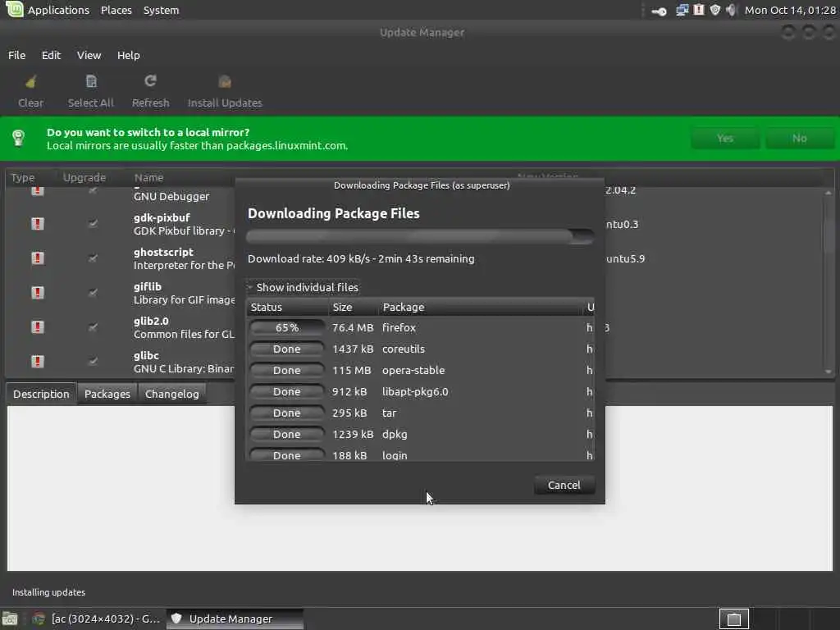Open the Places panel menu
Screen dimensions: 840x630
coord(116,10)
